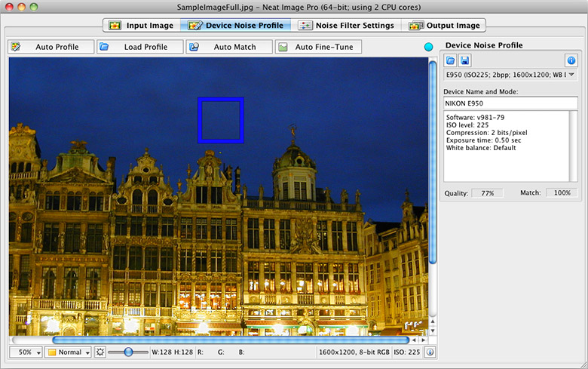The image size is (588, 369).
Task: Click the scroll left arrow
Action: (x=414, y=340)
